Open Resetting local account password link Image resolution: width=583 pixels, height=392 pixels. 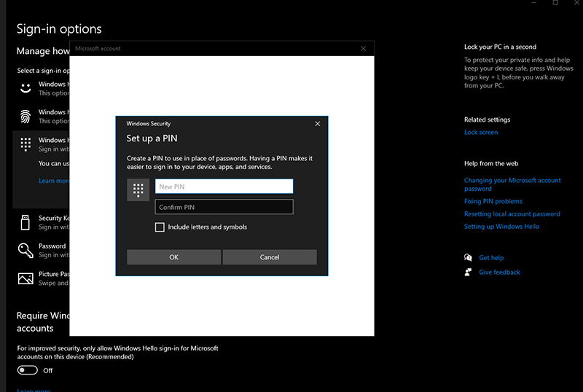(x=512, y=214)
